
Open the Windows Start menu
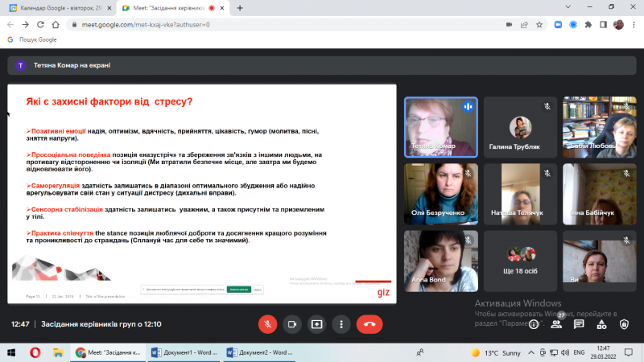pyautogui.click(x=11, y=352)
